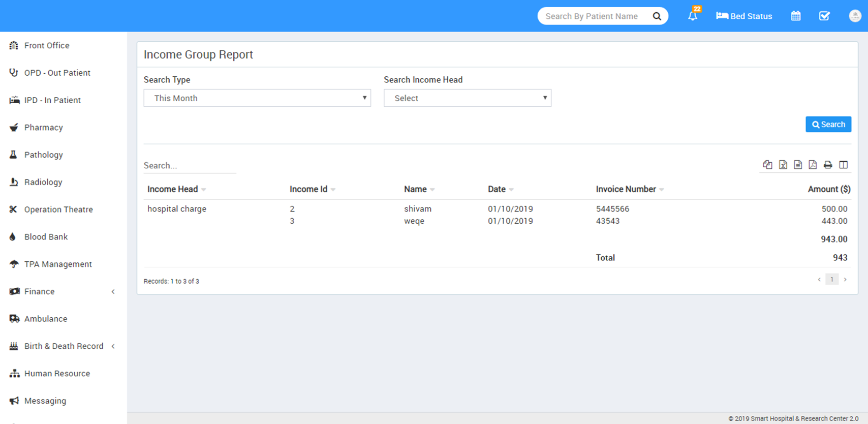
Task: Focus the Search By Patient Name field
Action: click(x=592, y=16)
